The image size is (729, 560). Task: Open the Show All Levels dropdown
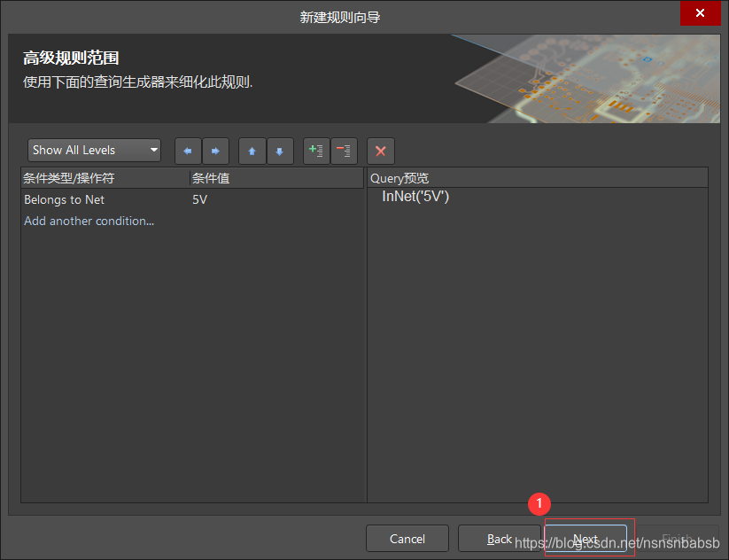click(95, 151)
